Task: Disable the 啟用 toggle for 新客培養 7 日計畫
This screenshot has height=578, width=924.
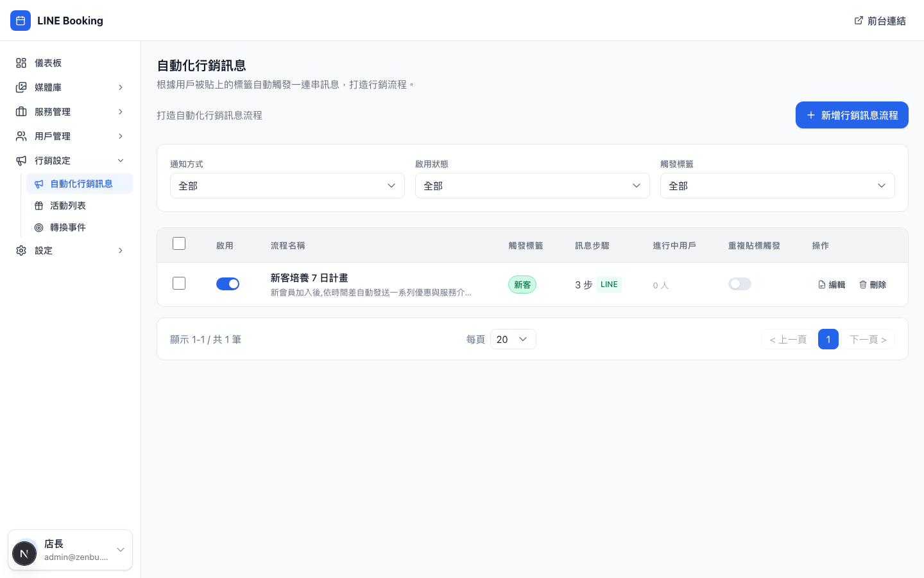Action: click(x=228, y=283)
